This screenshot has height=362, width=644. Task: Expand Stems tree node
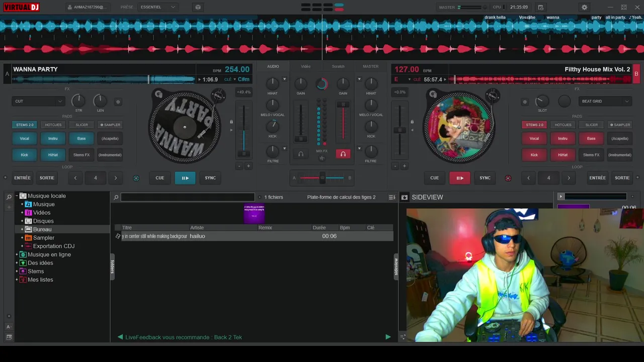pyautogui.click(x=17, y=271)
